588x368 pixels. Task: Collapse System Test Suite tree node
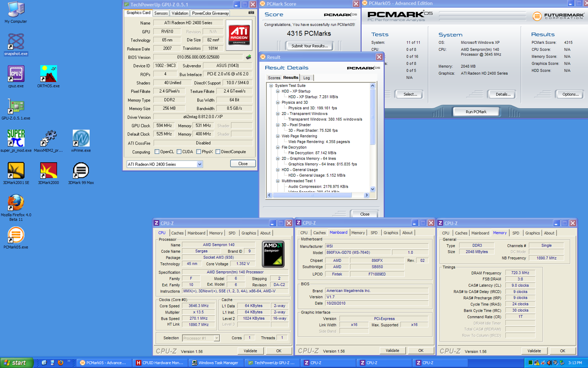[x=271, y=86]
